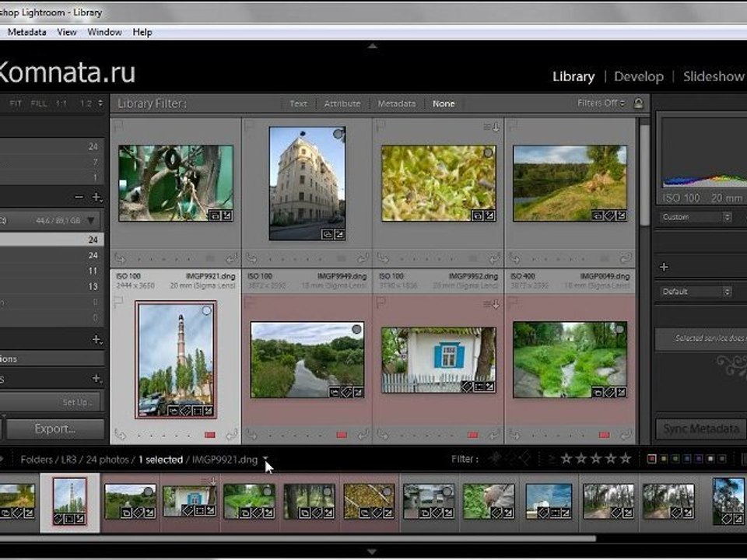Add a new folder with the plus icon
The height and width of the screenshot is (560, 747).
click(96, 197)
